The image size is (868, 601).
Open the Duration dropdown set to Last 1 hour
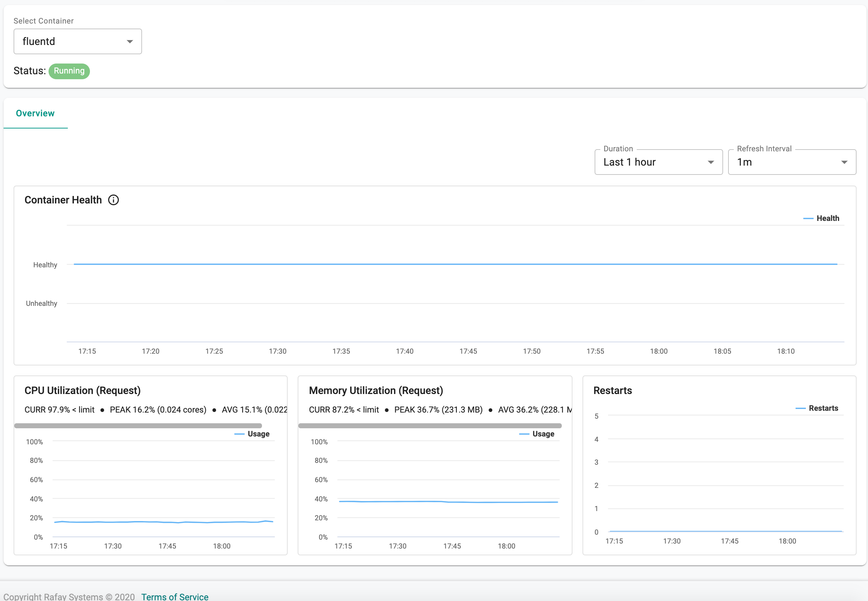coord(658,162)
